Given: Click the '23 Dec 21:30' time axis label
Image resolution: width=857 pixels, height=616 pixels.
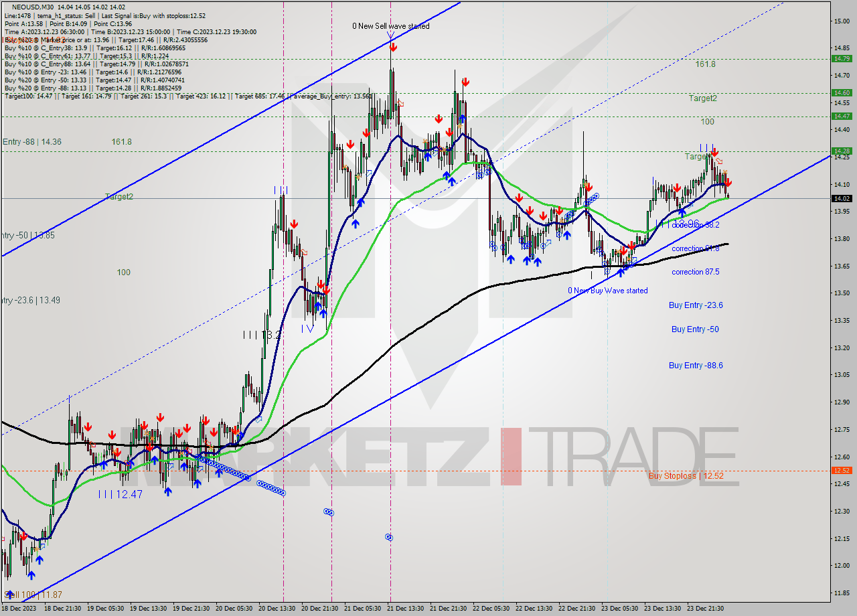Looking at the screenshot, I should pyautogui.click(x=704, y=609).
